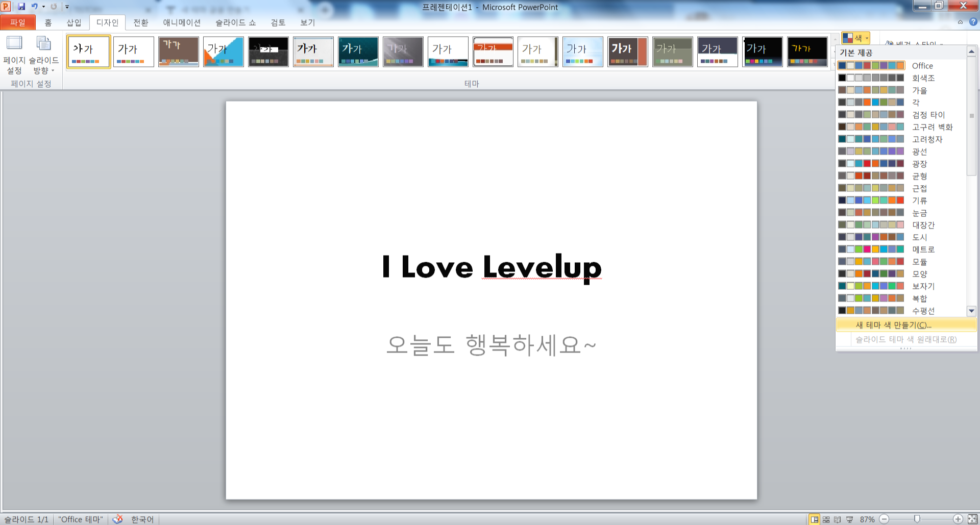The width and height of the screenshot is (980, 525).
Task: Click the zoom out minus button
Action: pyautogui.click(x=884, y=519)
